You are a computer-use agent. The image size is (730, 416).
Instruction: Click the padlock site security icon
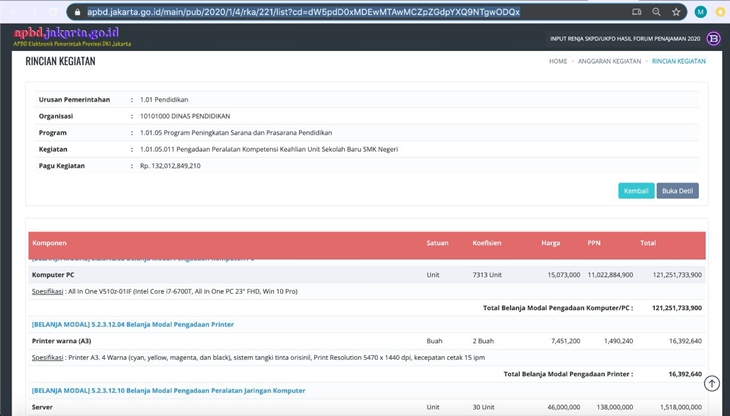pos(77,12)
